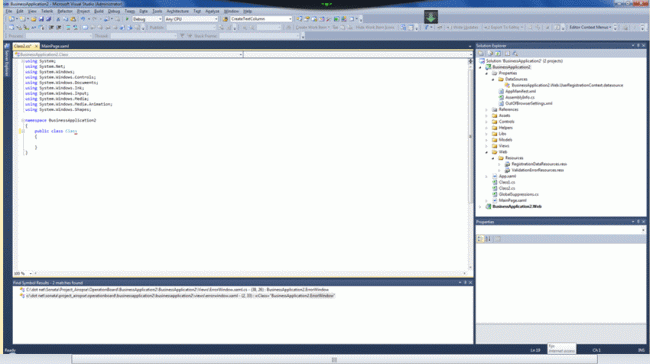Open the Telerik menu
650x364 pixels.
pos(47,11)
